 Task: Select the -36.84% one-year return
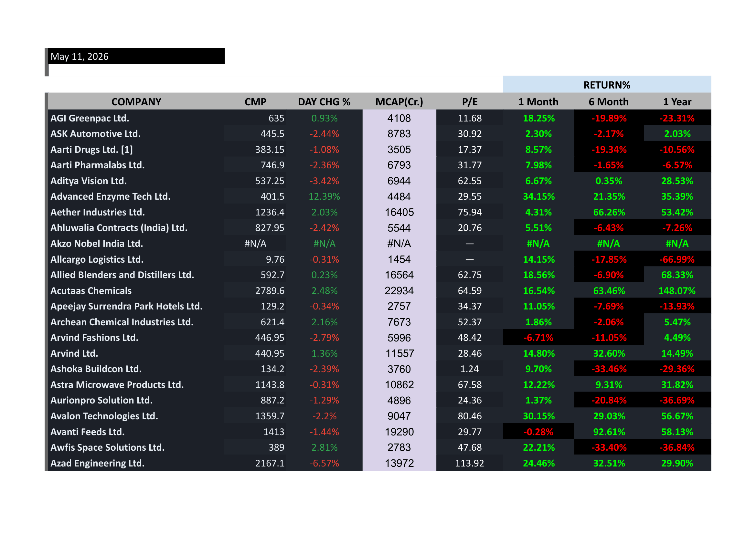(677, 447)
